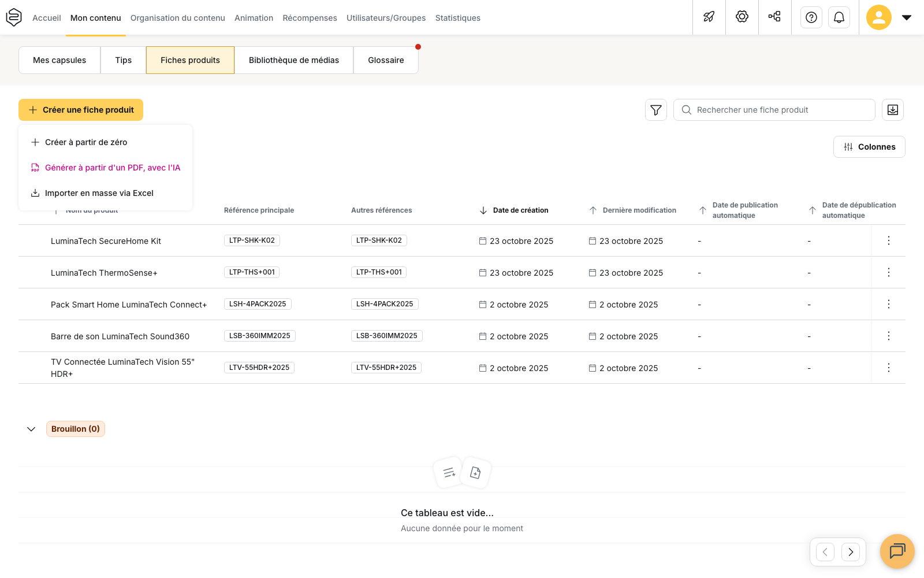Image resolution: width=924 pixels, height=578 pixels.
Task: Sort by Date de création column
Action: [x=514, y=210]
